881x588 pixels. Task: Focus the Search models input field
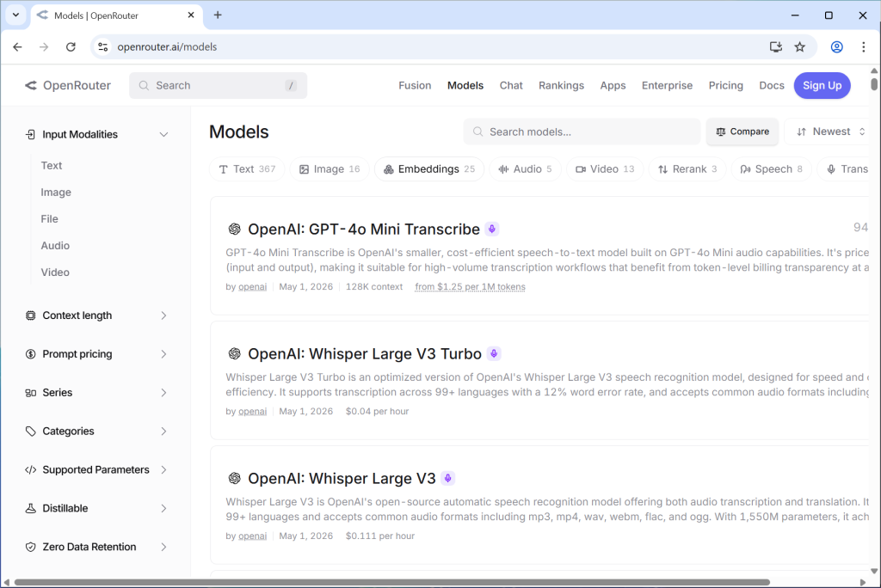tap(582, 132)
